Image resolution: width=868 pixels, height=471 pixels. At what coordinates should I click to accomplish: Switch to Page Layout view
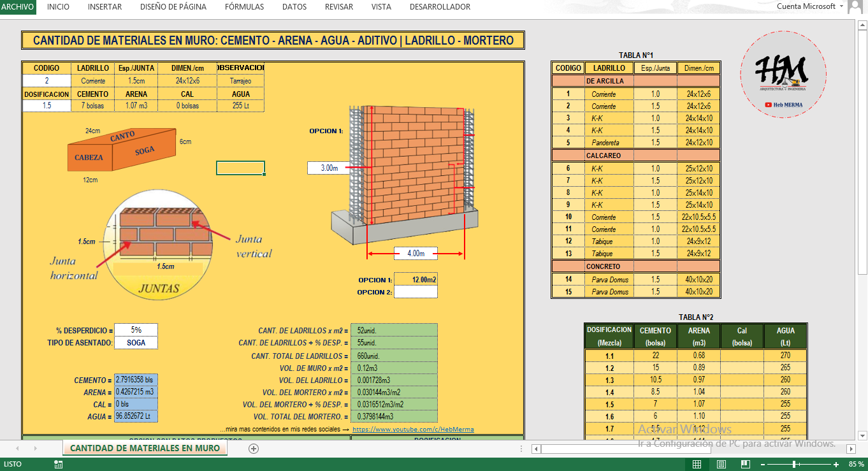coord(721,464)
